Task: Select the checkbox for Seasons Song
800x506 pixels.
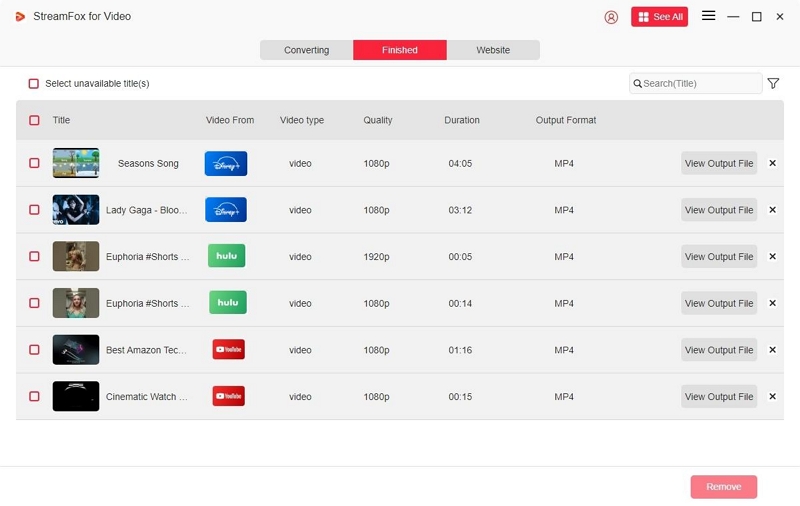Action: click(x=34, y=163)
